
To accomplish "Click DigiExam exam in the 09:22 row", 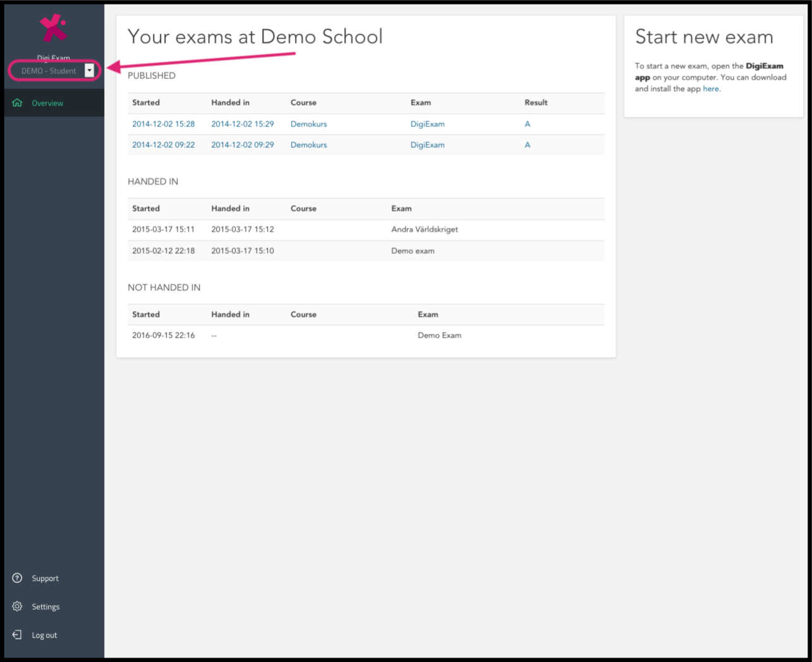I will (428, 145).
